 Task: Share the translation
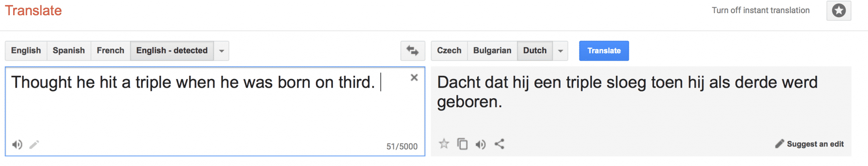coord(500,144)
